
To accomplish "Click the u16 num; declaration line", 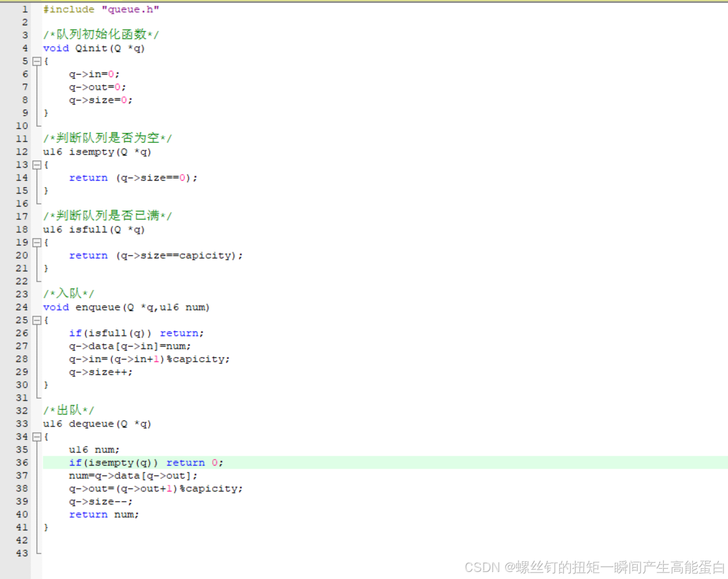I will (95, 450).
